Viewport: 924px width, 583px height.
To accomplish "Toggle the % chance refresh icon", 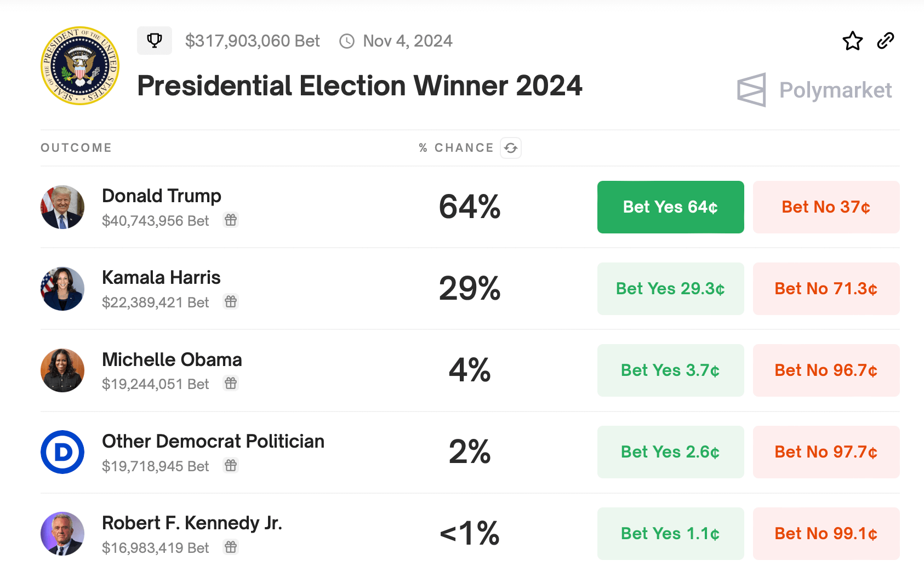I will [511, 148].
